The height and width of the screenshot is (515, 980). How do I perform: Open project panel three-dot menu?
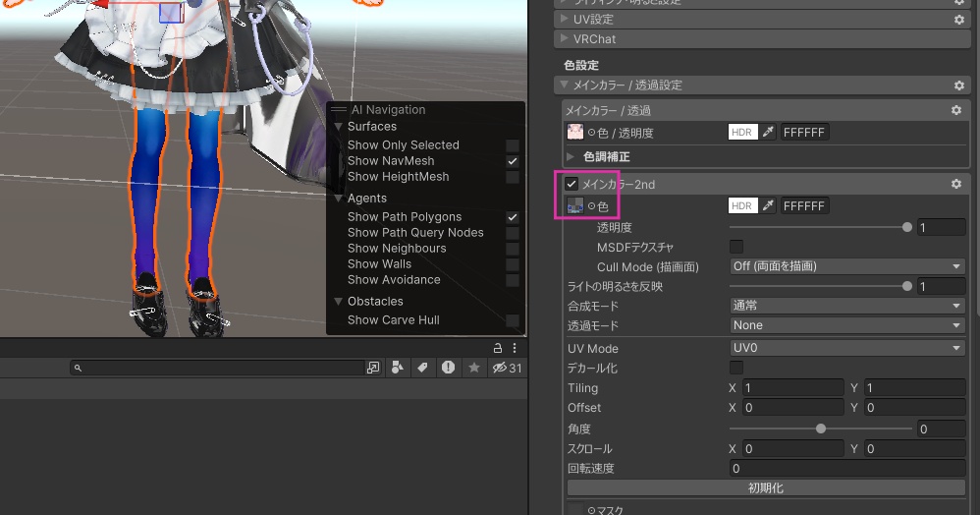[x=515, y=348]
